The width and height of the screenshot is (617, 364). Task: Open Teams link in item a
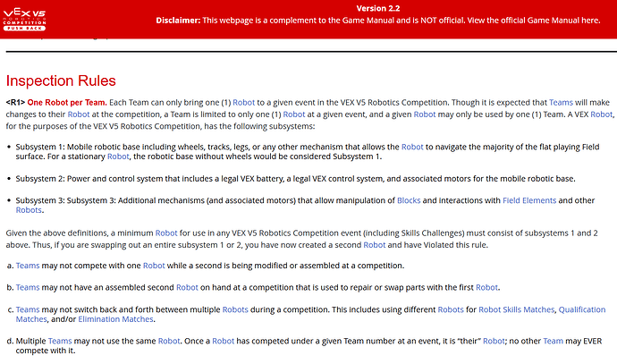click(x=28, y=266)
